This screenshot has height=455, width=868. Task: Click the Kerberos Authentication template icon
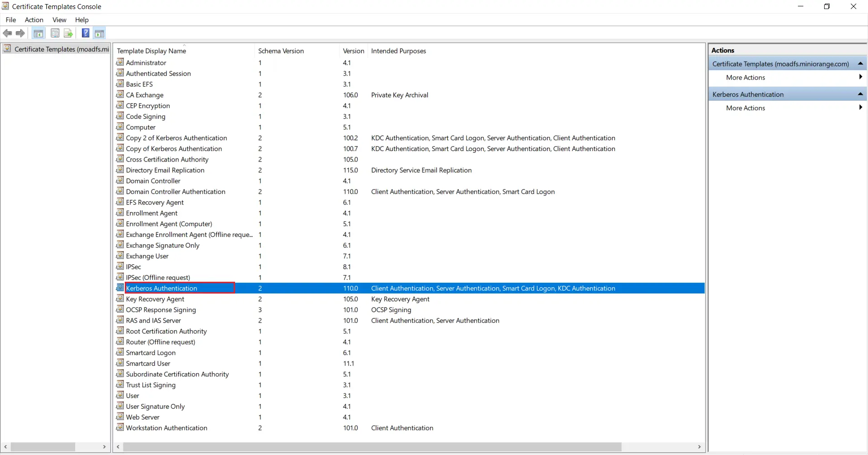tap(120, 288)
